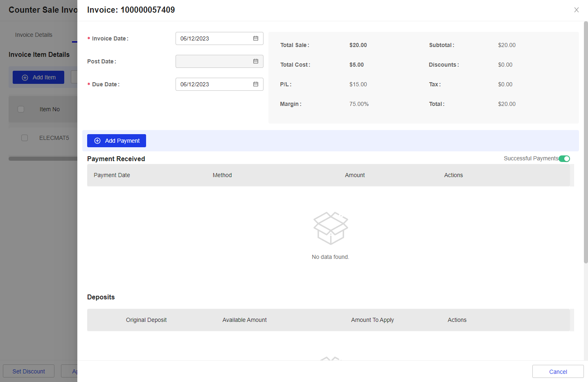
Task: Click the Amount column header in Payment Received
Action: (x=355, y=175)
